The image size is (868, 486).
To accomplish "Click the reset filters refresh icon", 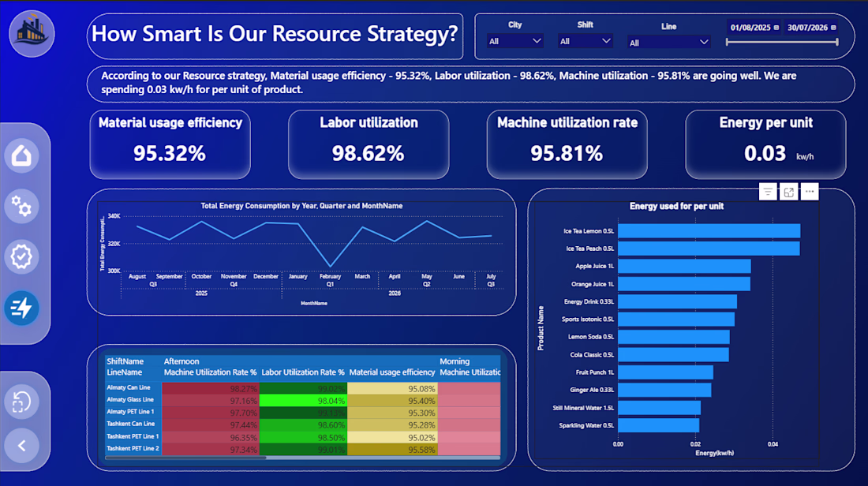I will 21,402.
